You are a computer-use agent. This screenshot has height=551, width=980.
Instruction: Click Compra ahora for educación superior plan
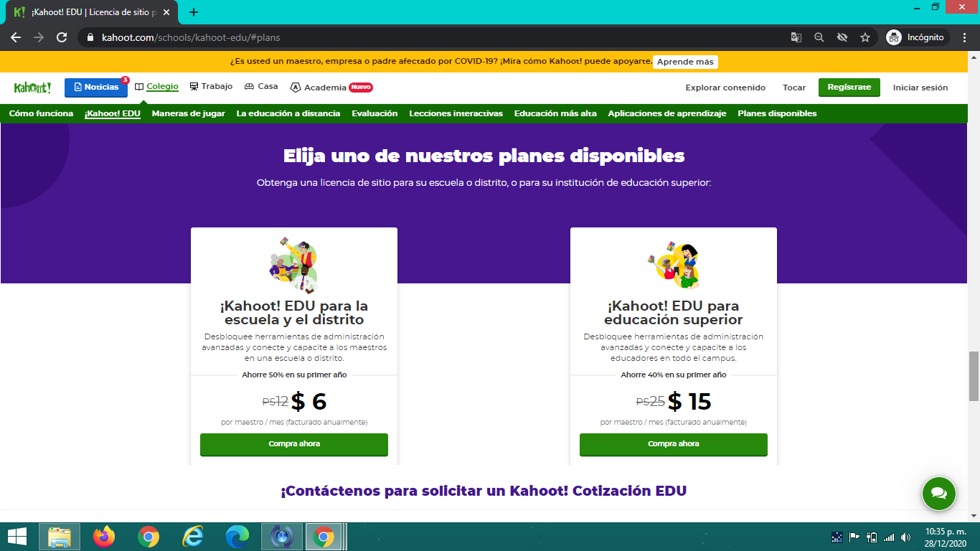[674, 444]
